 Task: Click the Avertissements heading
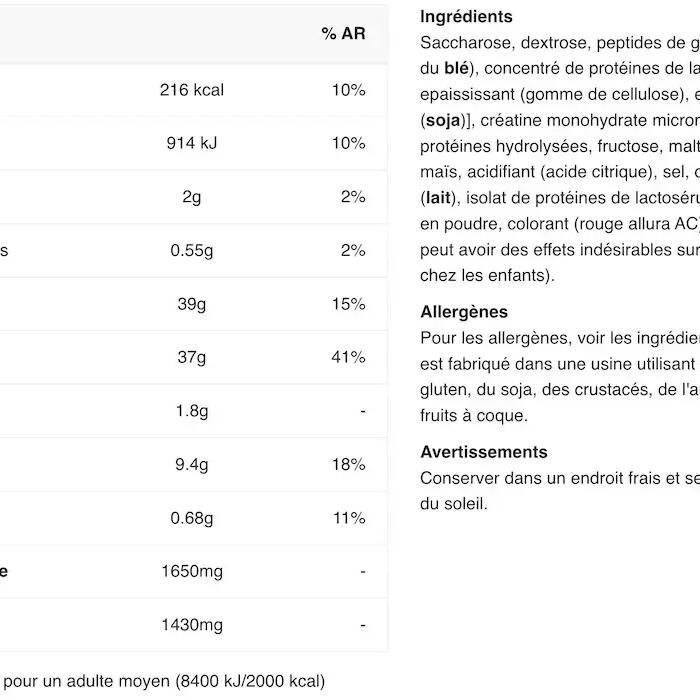pyautogui.click(x=484, y=452)
